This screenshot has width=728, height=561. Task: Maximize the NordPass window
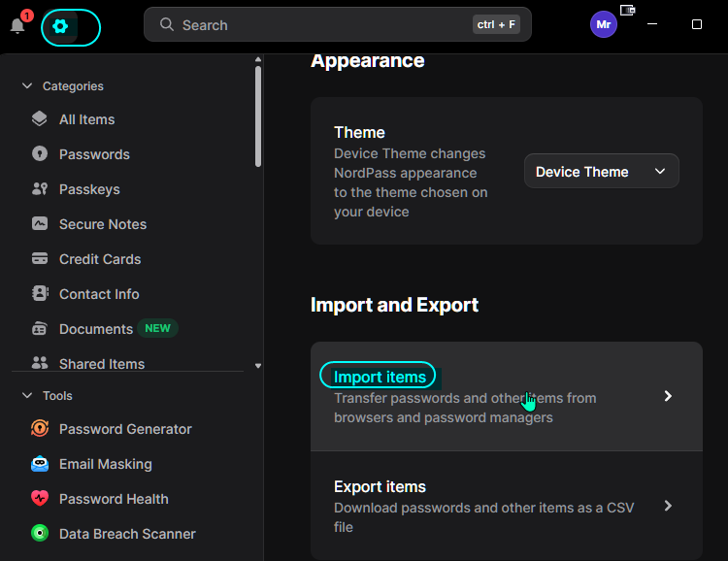point(696,24)
